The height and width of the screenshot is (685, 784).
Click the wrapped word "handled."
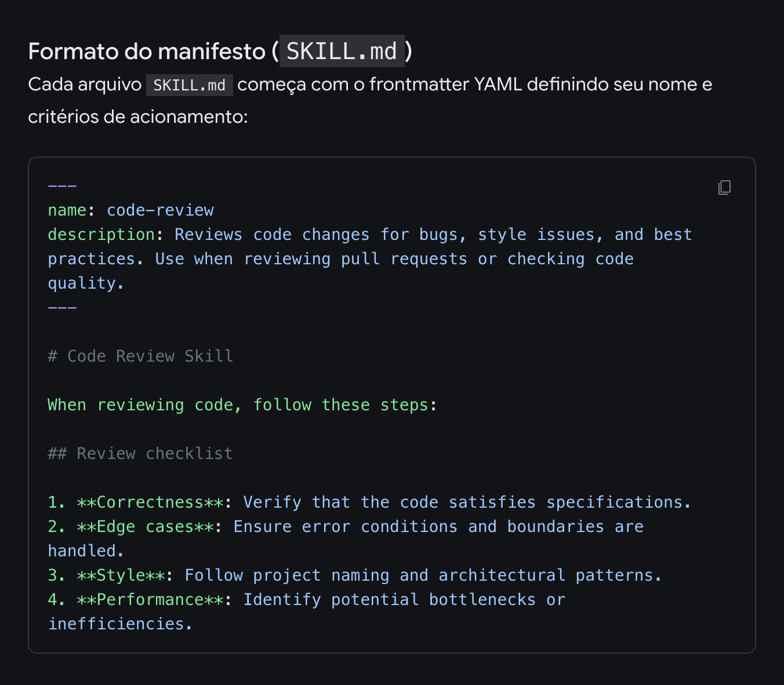pyautogui.click(x=86, y=551)
